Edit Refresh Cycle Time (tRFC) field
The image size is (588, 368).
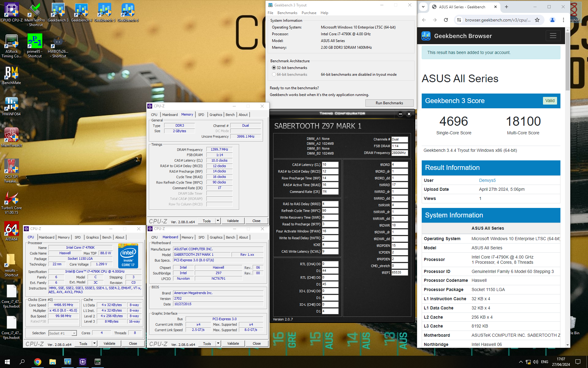coord(330,211)
